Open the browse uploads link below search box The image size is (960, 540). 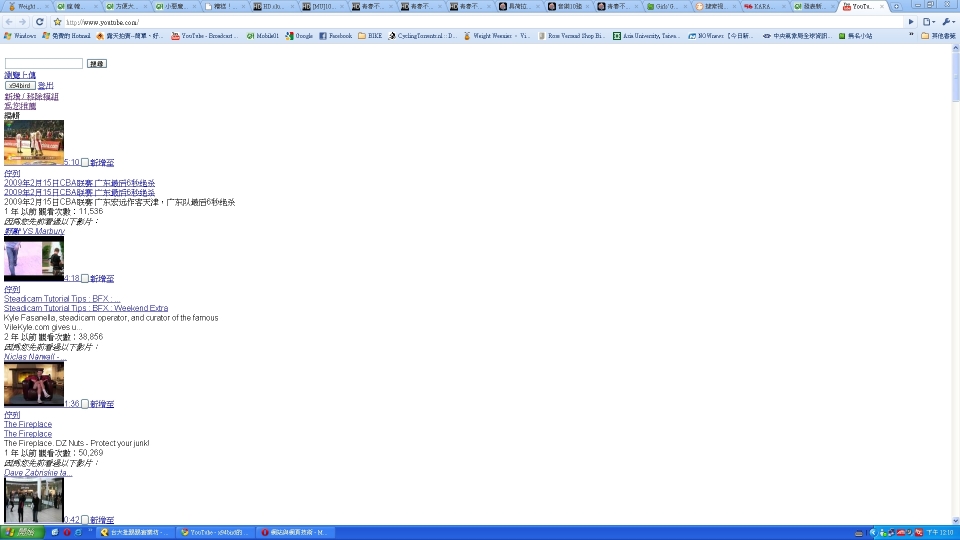pos(20,75)
